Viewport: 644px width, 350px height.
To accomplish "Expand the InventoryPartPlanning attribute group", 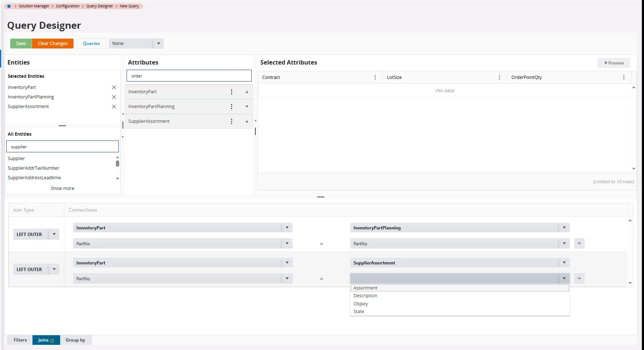I will [x=247, y=107].
